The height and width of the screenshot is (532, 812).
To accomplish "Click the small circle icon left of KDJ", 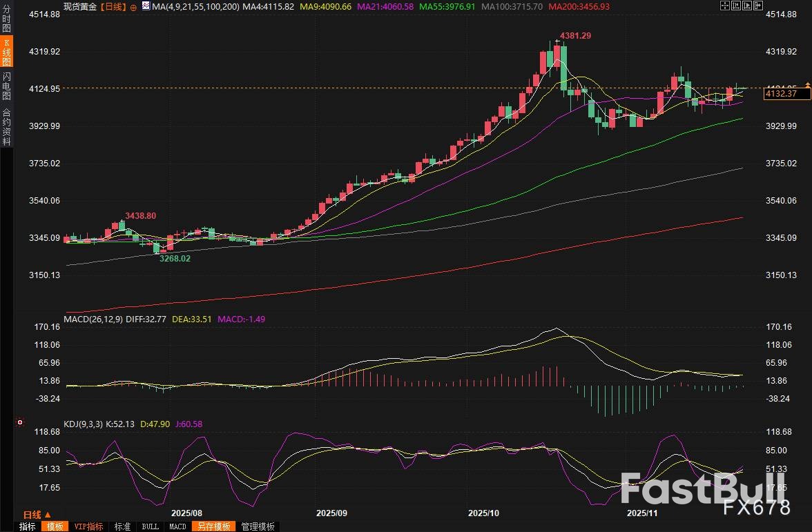I will click(20, 422).
